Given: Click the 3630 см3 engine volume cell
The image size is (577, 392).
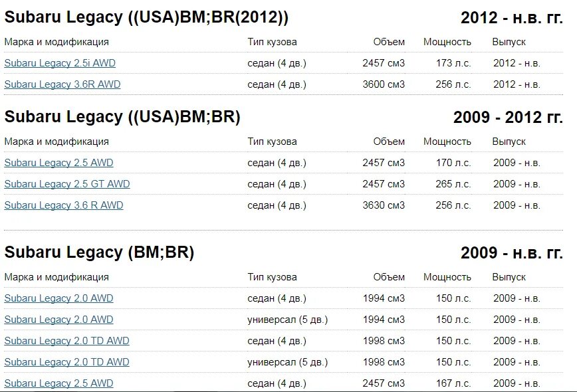Looking at the screenshot, I should 384,205.
